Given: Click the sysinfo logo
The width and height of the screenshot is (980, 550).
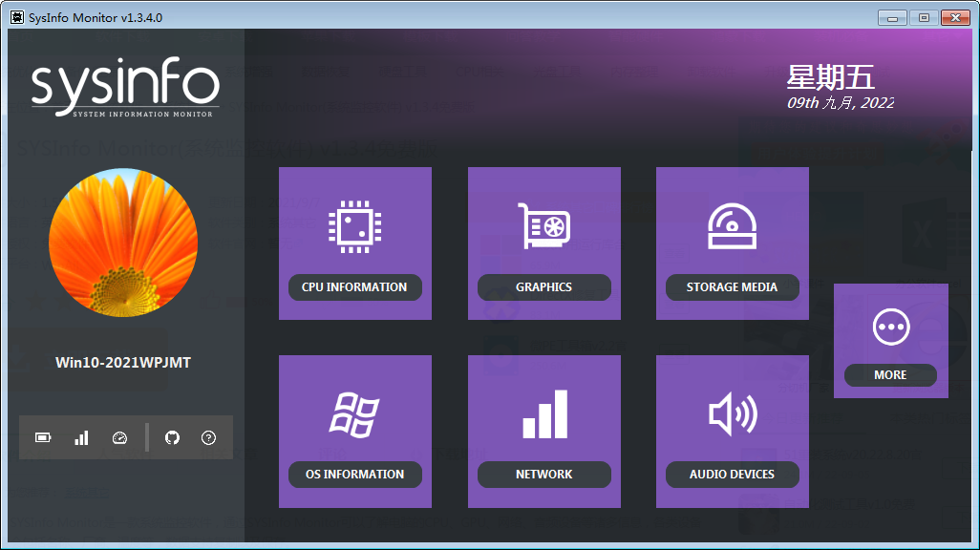Looking at the screenshot, I should coord(125,88).
